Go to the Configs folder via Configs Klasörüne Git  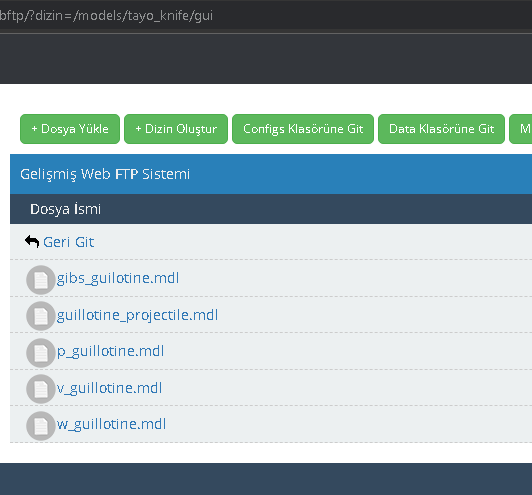tap(303, 129)
